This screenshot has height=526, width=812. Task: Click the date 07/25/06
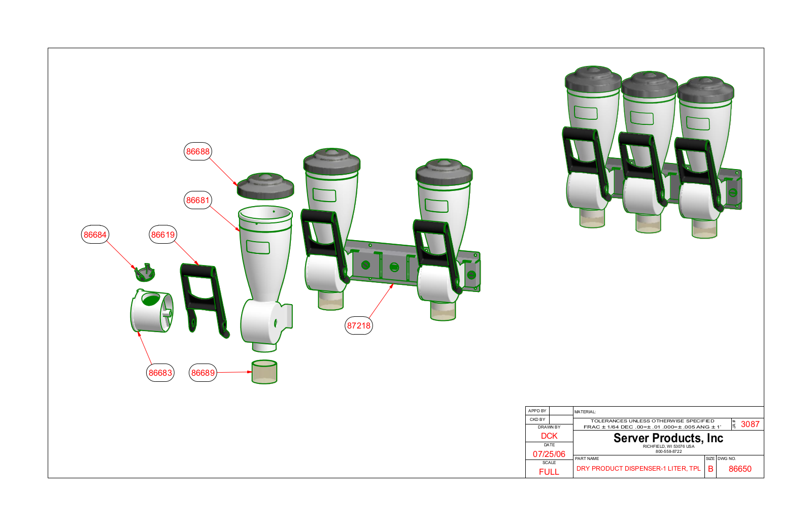point(549,454)
